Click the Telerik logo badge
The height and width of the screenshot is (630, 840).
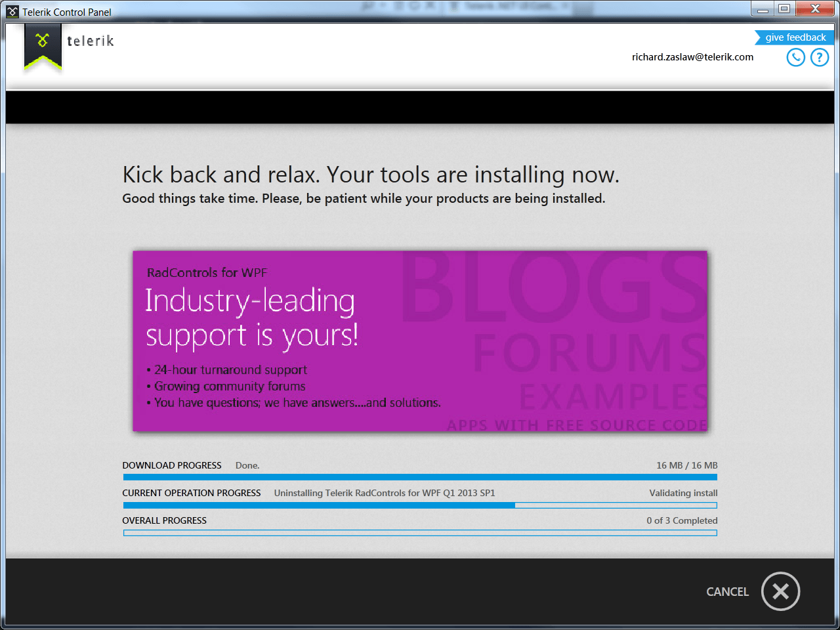tap(43, 46)
